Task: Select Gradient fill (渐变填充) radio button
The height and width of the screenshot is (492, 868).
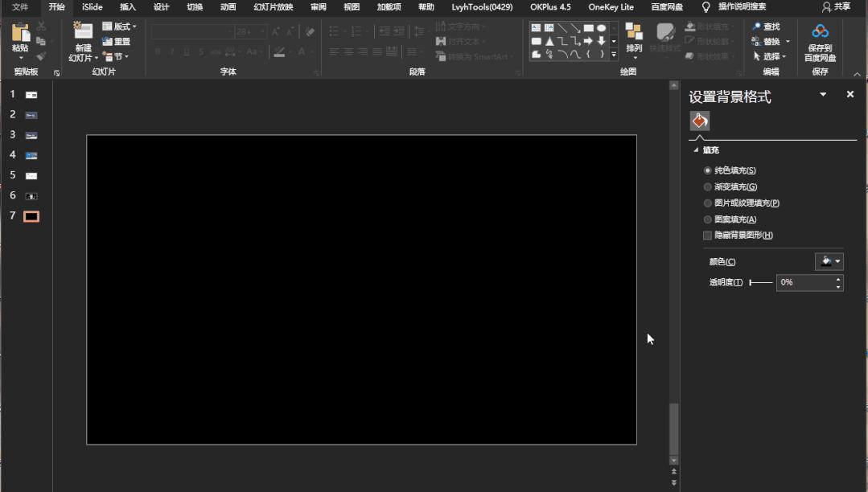Action: click(x=708, y=187)
